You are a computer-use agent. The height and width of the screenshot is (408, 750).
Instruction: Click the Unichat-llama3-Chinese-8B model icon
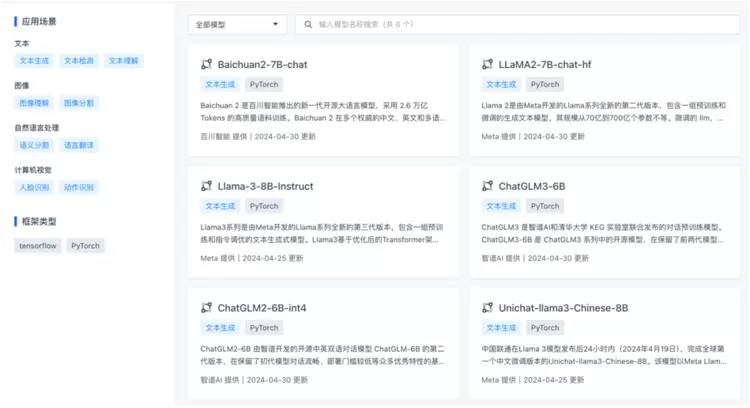pyautogui.click(x=487, y=307)
